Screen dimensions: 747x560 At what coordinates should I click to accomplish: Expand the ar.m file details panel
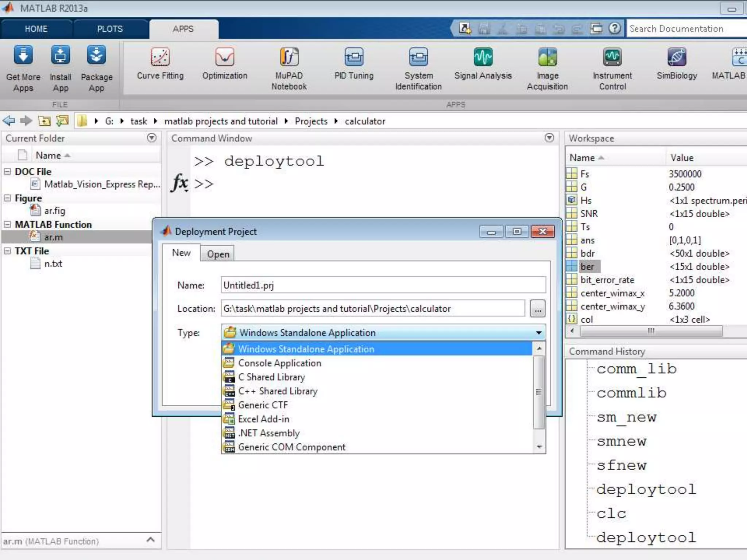[151, 540]
